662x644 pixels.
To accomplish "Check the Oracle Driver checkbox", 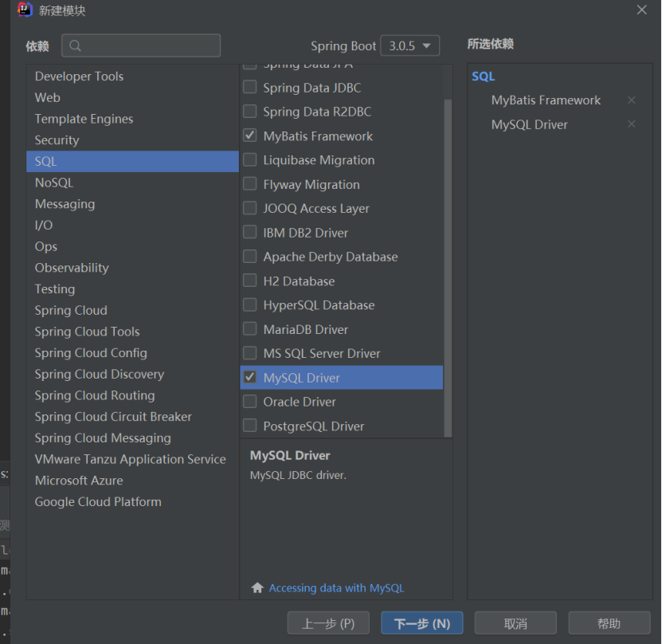I will 250,401.
